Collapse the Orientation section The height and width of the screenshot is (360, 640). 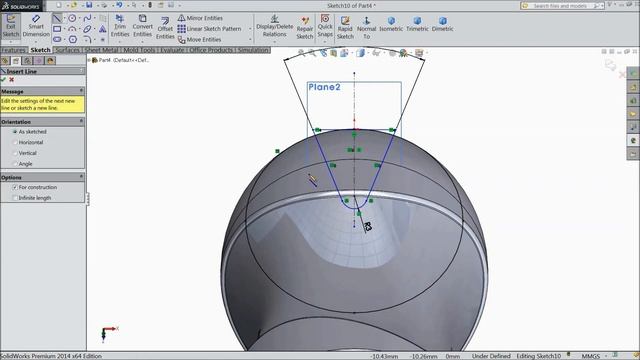pyautogui.click(x=81, y=122)
